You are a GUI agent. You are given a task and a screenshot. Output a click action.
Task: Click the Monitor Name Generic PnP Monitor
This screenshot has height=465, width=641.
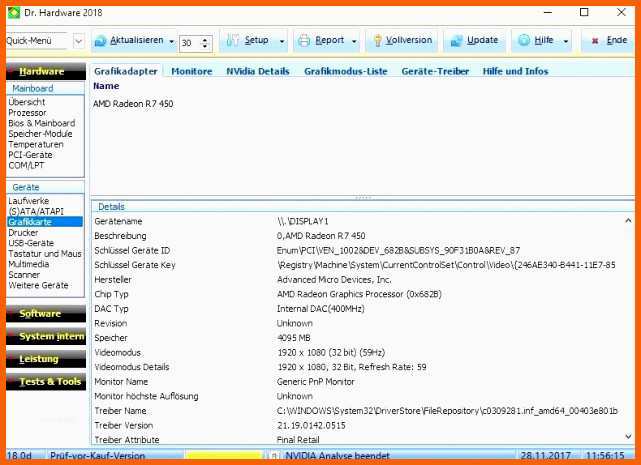click(316, 382)
